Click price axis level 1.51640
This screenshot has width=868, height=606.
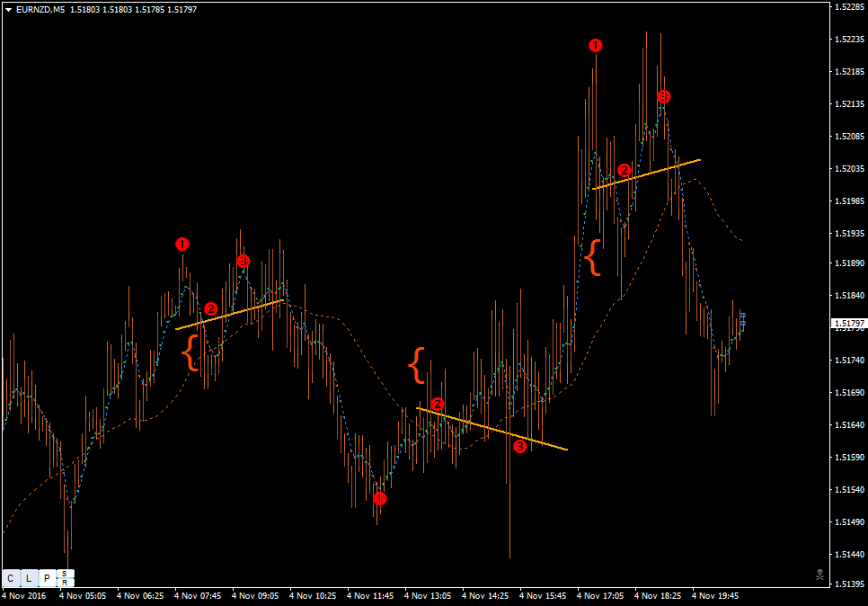click(849, 425)
